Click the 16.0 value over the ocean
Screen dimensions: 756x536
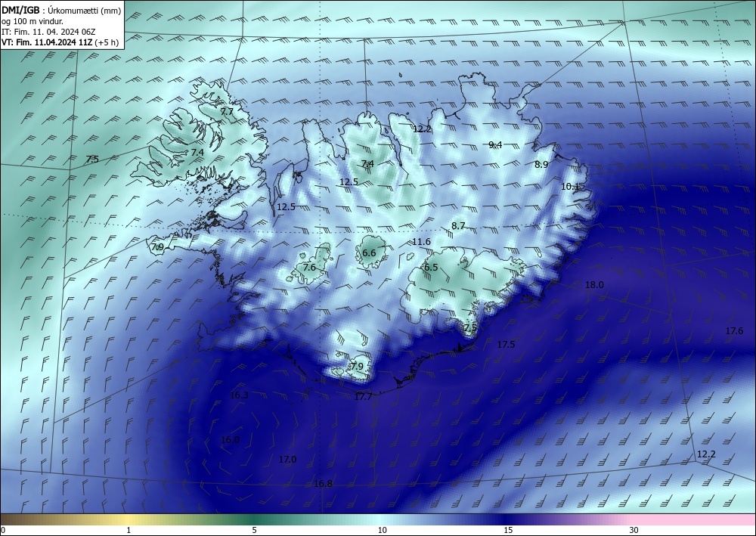(230, 439)
